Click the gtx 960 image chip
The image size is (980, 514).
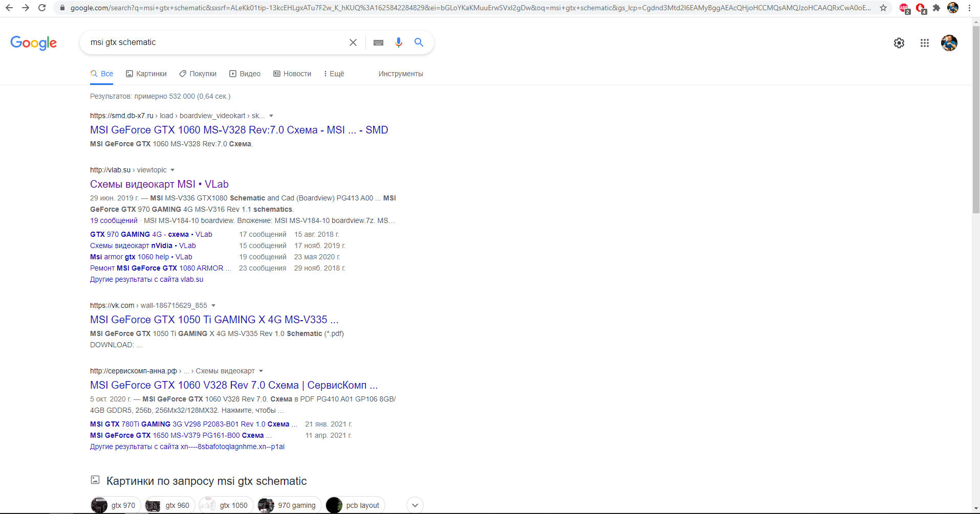(170, 505)
